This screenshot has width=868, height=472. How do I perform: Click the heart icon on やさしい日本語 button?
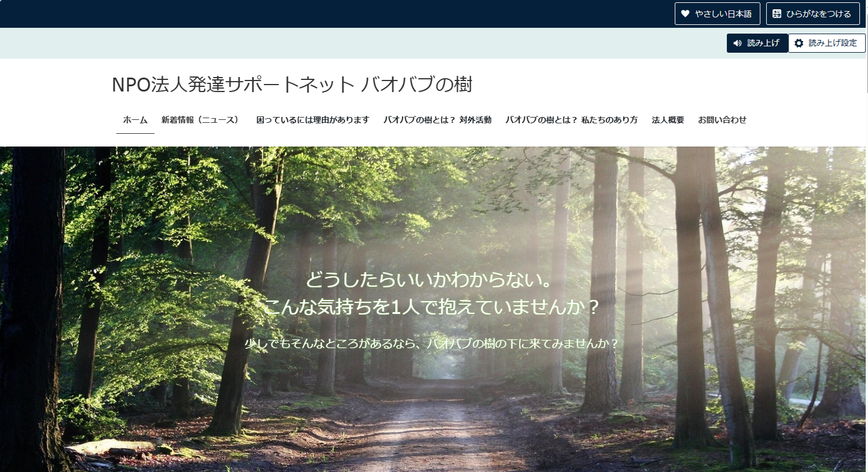685,13
